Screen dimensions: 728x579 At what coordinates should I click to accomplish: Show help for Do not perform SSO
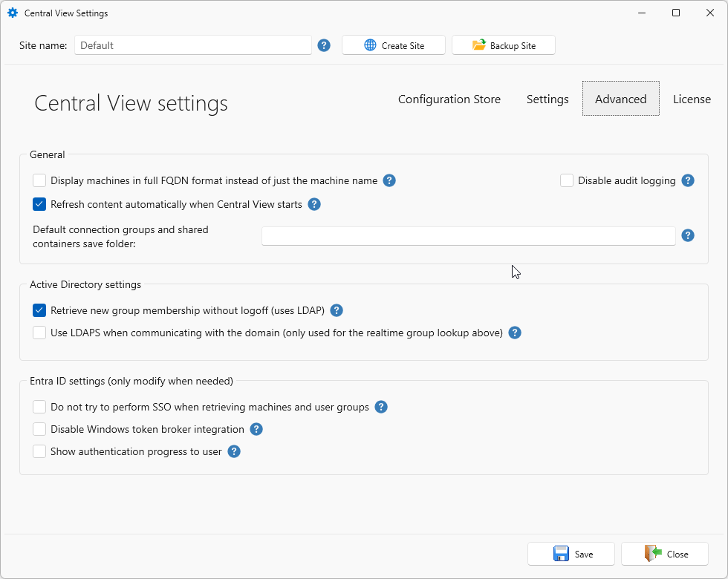(x=380, y=407)
